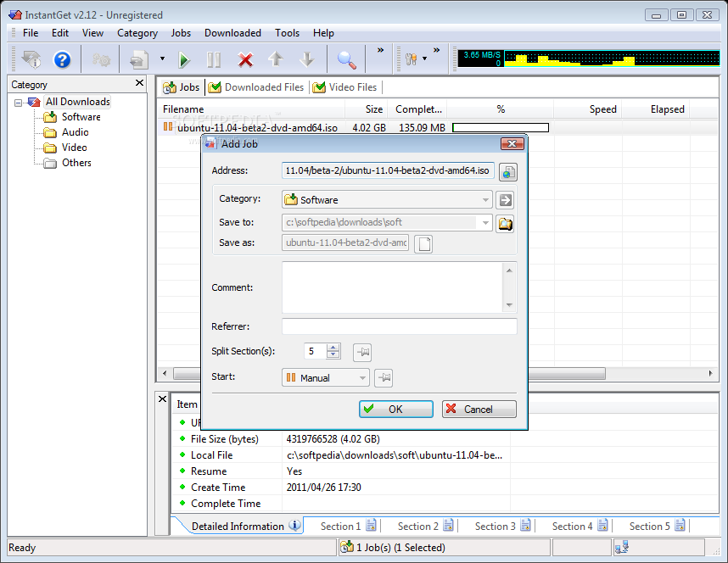Open the Add job dropdown arrow in toolbar
Viewport: 728px width, 563px height.
click(x=162, y=59)
